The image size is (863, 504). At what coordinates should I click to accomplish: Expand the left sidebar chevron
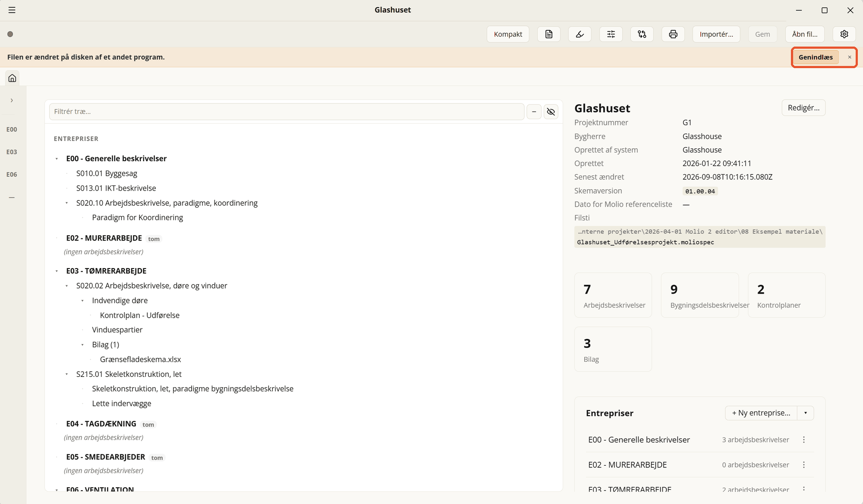coord(12,100)
